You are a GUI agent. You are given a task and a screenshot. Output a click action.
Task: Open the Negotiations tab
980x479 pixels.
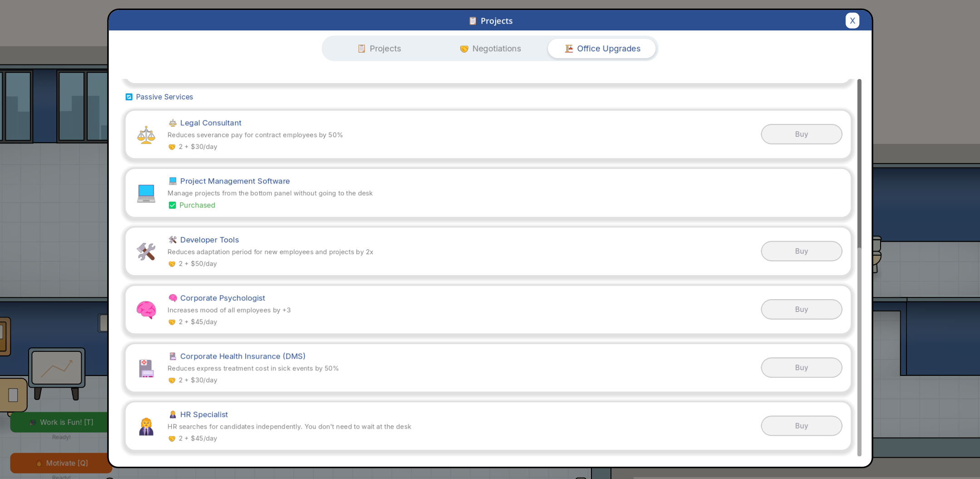[490, 49]
